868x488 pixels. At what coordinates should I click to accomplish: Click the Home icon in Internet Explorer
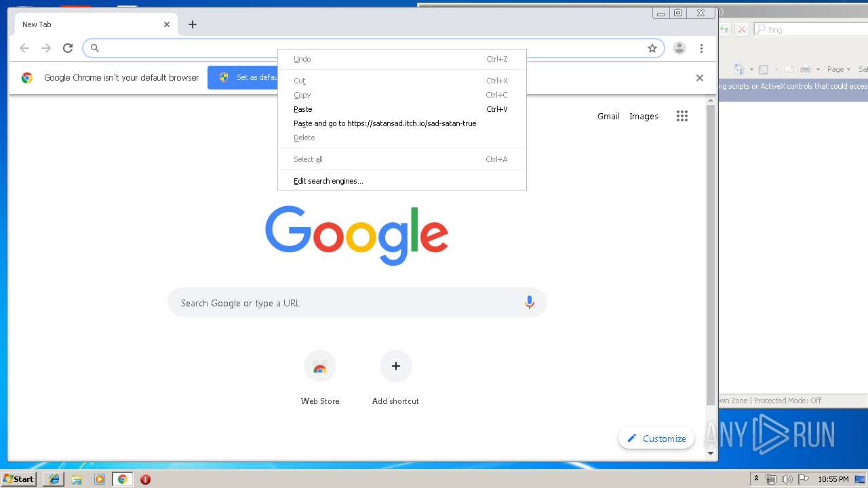click(739, 69)
